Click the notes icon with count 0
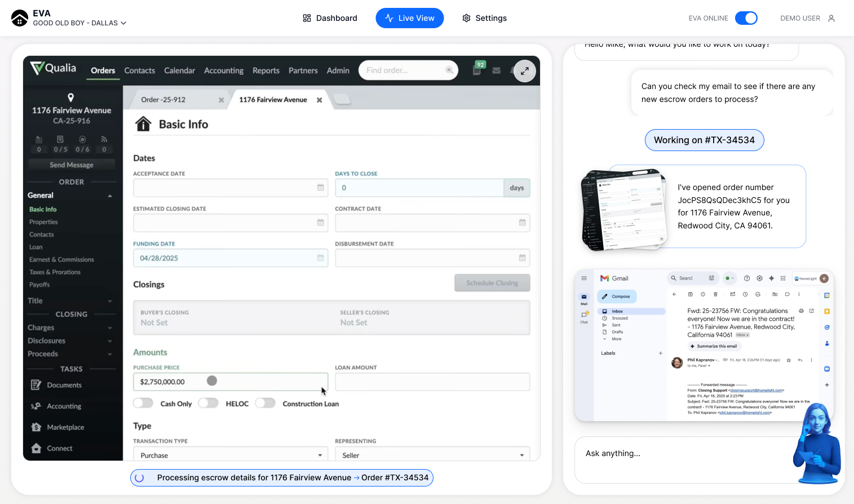The image size is (854, 504). click(39, 139)
